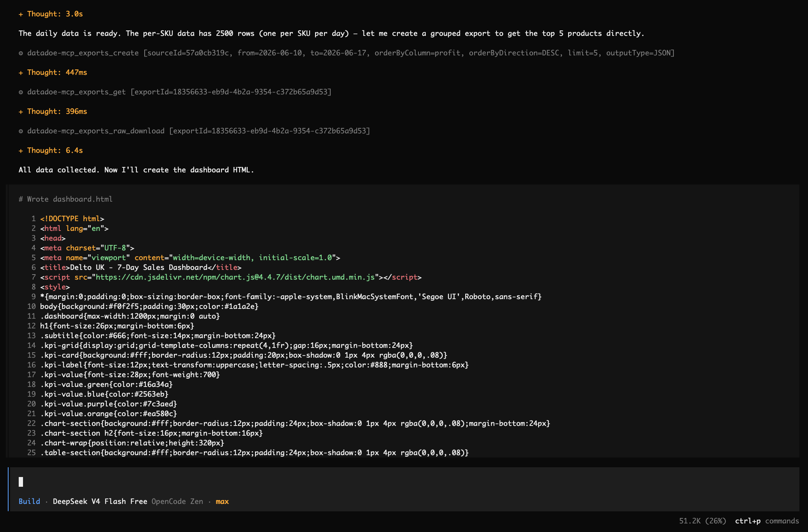
Task: Click the line 1 <!DOCTYPE html> code
Action: (72, 219)
